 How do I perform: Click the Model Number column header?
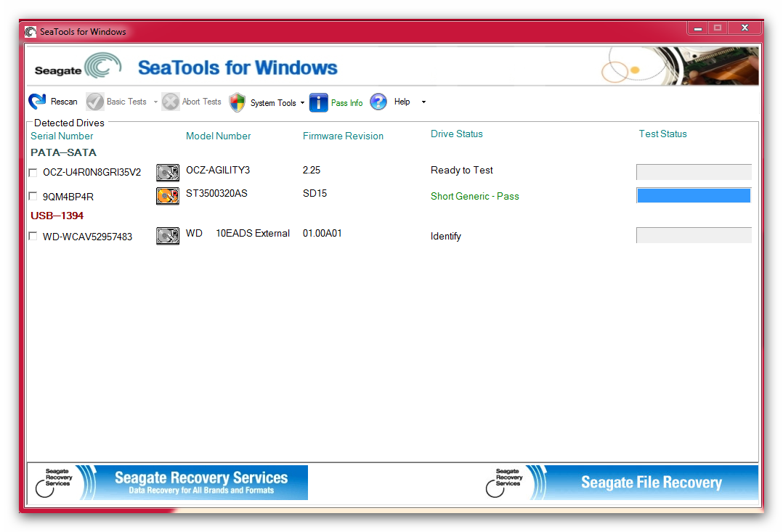218,136
